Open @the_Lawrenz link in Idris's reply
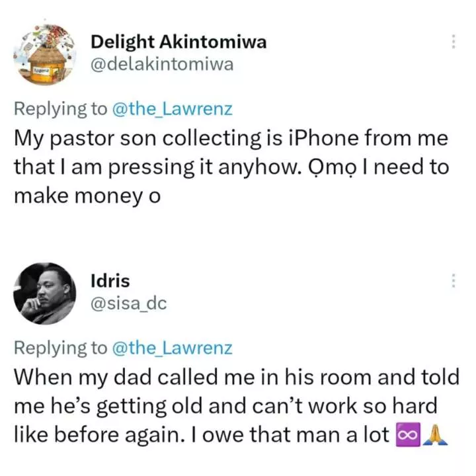 pyautogui.click(x=173, y=348)
